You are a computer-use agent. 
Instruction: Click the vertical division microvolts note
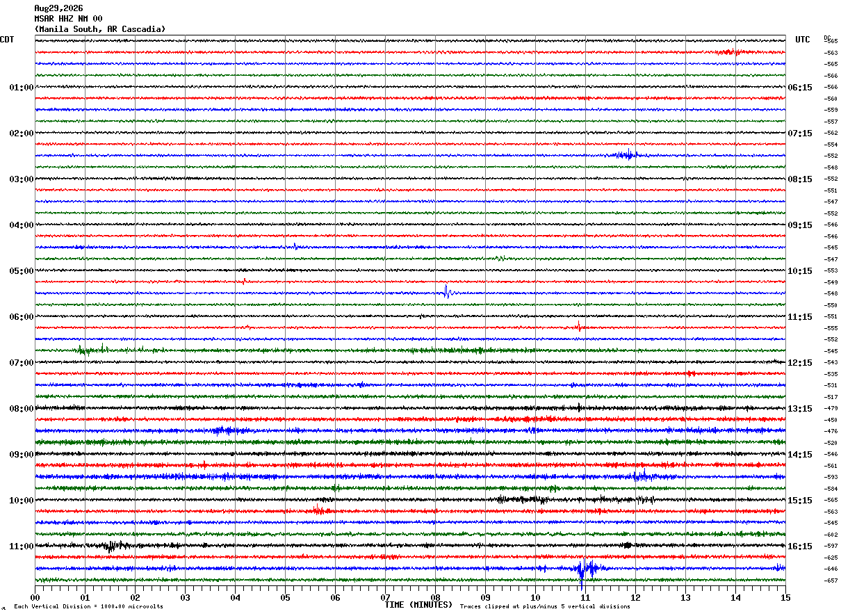point(88,606)
